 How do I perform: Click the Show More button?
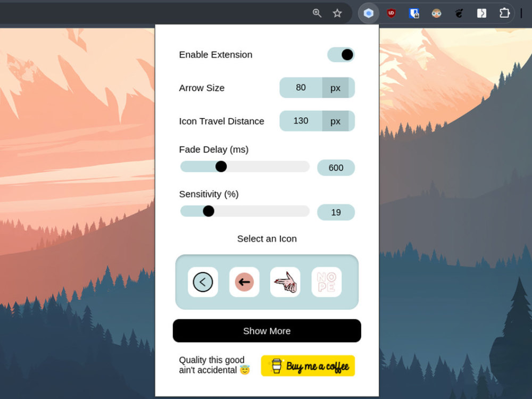point(267,331)
